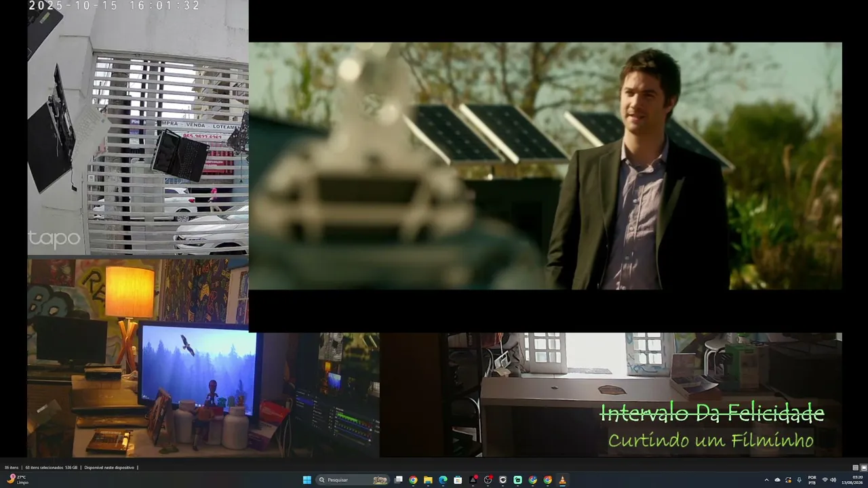The height and width of the screenshot is (488, 868).
Task: Open Task View on the taskbar
Action: (399, 480)
